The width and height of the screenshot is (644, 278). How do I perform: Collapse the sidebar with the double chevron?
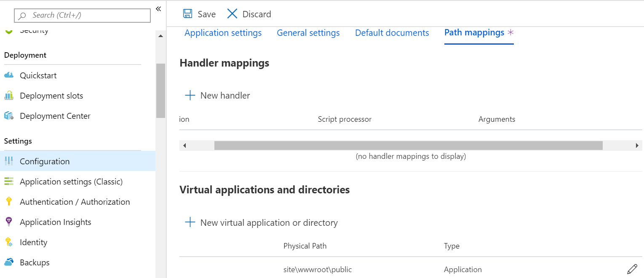point(158,9)
